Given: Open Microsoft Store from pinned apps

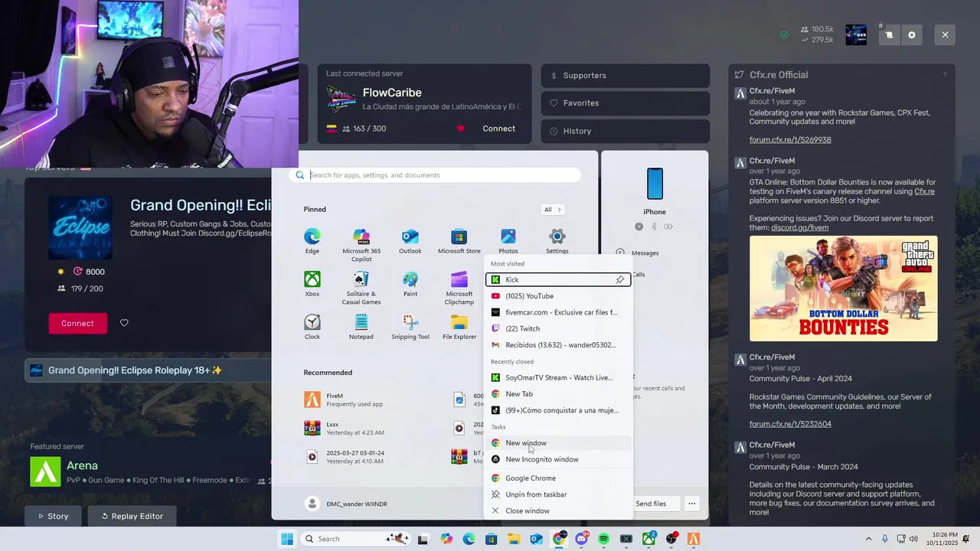Looking at the screenshot, I should tap(459, 241).
